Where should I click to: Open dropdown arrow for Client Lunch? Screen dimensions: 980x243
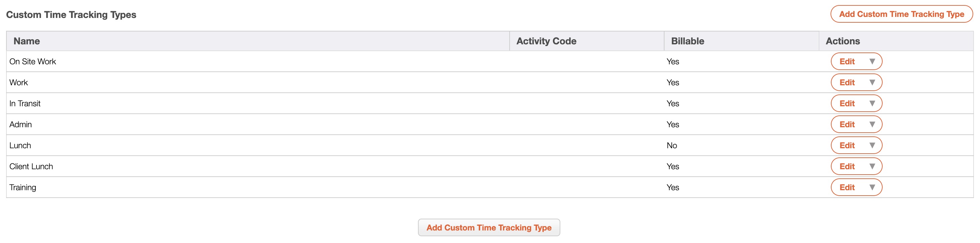(x=872, y=167)
